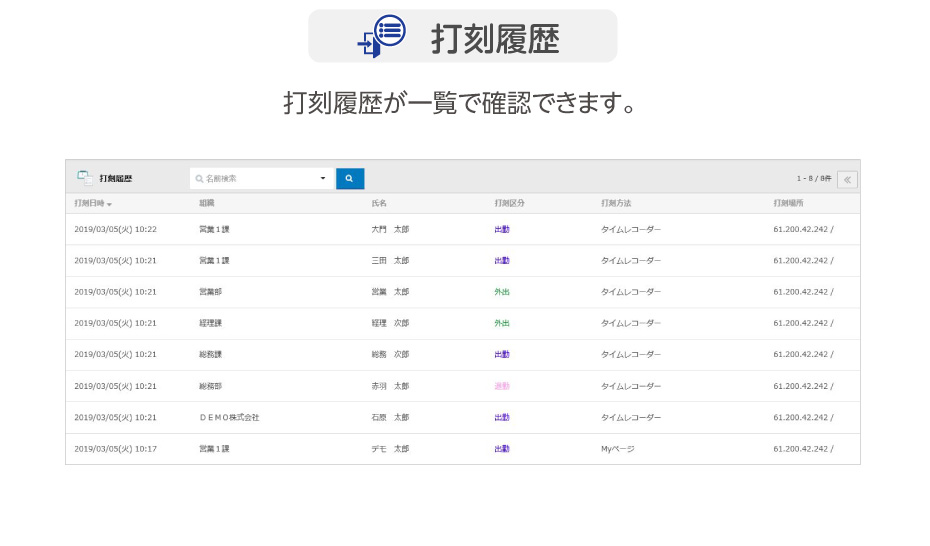
Task: Click the 組織 column header
Action: point(207,203)
